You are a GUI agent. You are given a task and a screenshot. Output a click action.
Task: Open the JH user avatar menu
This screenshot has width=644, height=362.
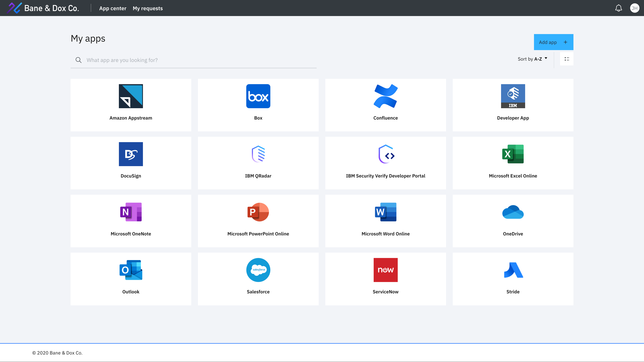tap(634, 8)
